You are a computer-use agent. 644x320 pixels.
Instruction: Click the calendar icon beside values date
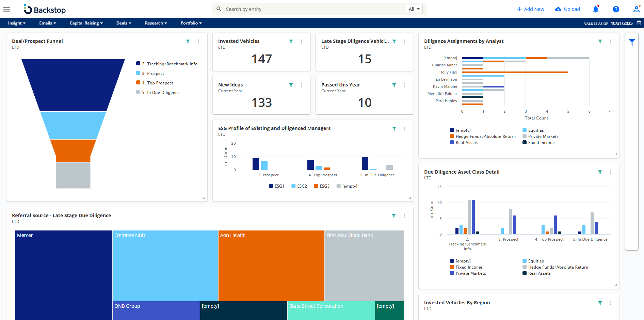(x=639, y=23)
